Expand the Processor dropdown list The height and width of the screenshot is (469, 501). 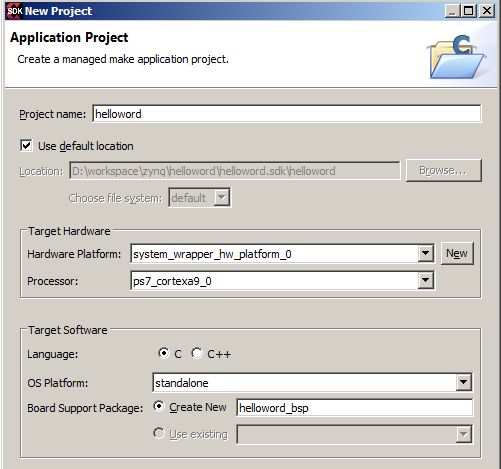click(x=425, y=281)
